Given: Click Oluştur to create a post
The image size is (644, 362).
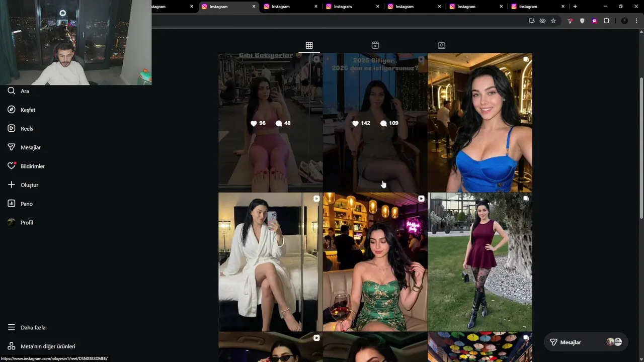Looking at the screenshot, I should pos(23,185).
